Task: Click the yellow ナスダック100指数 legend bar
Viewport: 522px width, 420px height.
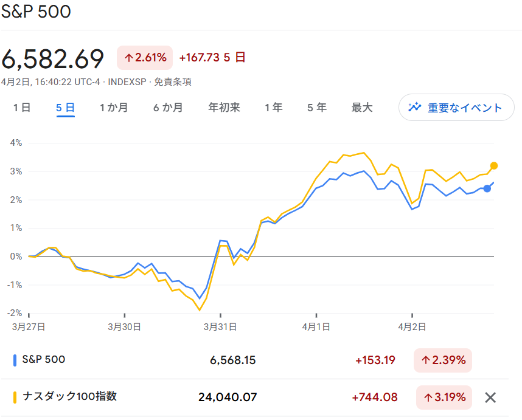Action: click(15, 397)
